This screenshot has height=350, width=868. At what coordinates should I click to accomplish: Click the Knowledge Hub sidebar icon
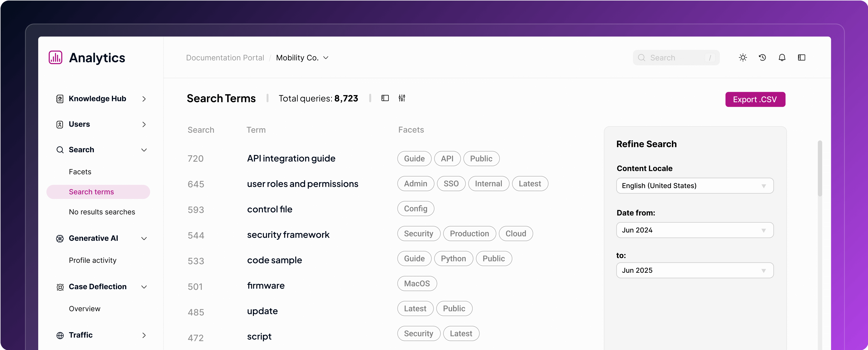click(x=60, y=99)
